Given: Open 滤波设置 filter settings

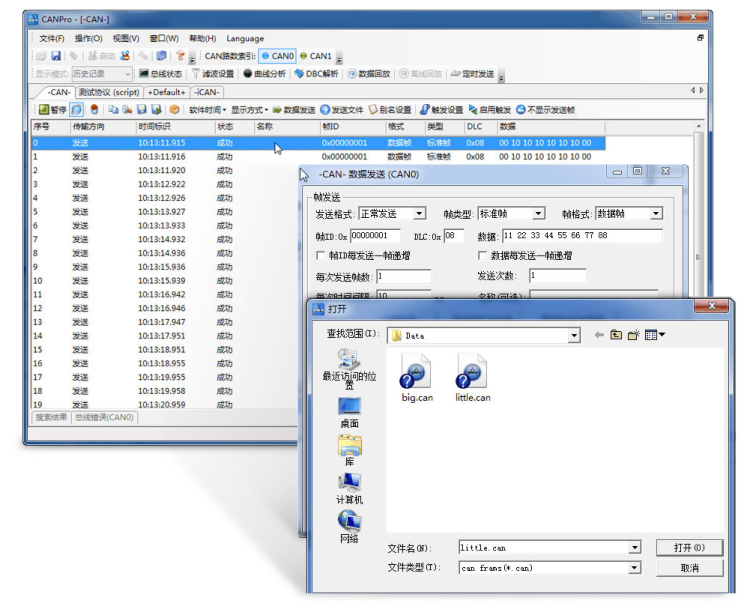Looking at the screenshot, I should coord(212,74).
